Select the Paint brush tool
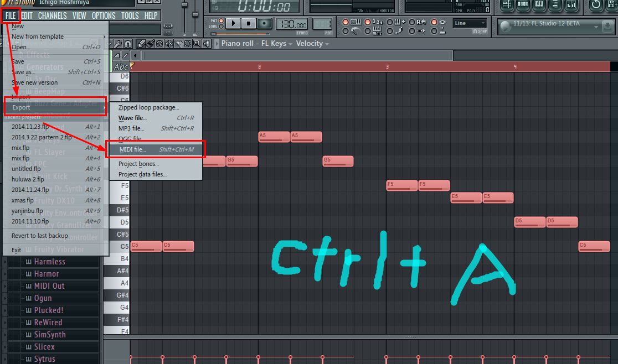The height and width of the screenshot is (364, 618). [x=150, y=44]
